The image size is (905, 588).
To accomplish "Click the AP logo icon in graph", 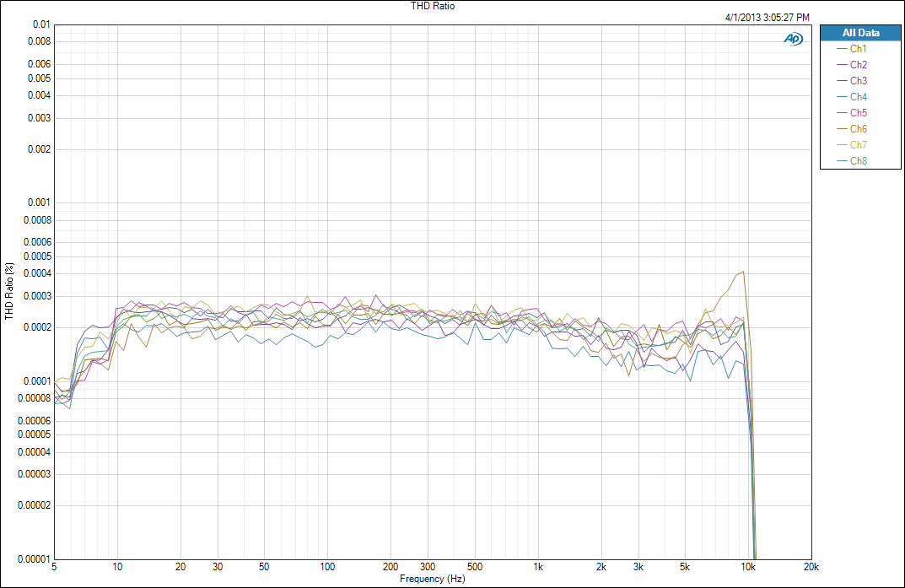I will click(x=794, y=39).
